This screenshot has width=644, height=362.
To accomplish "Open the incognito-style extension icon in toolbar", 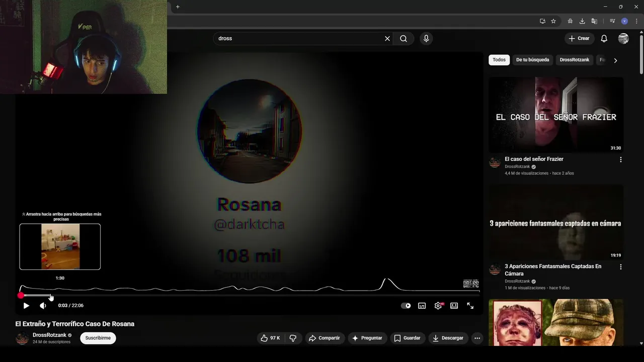I will point(570,21).
